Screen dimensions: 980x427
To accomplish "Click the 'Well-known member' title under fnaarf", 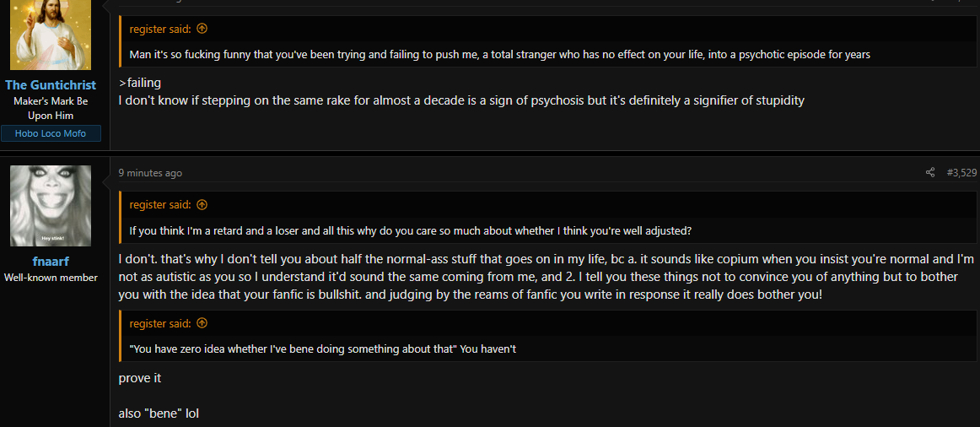I will point(51,277).
